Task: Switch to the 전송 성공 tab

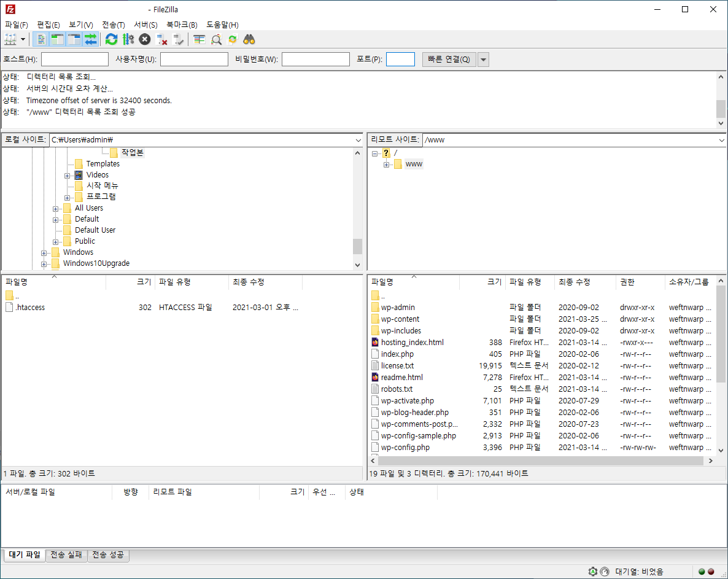Action: [x=108, y=555]
